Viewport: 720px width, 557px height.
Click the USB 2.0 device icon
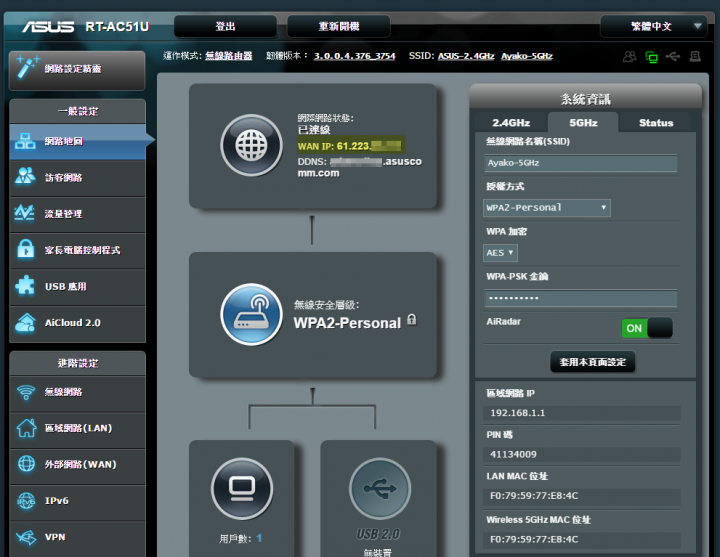(380, 489)
